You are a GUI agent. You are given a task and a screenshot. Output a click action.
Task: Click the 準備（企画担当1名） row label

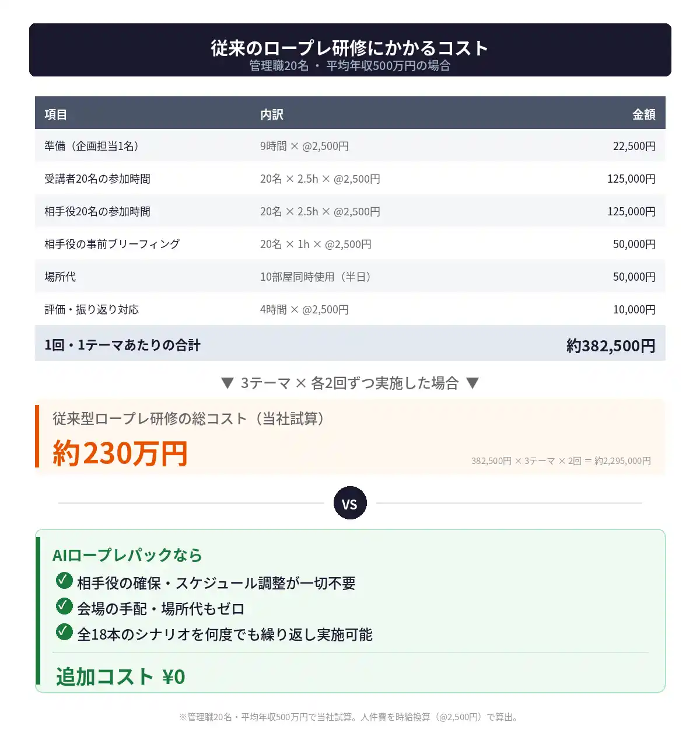tap(93, 146)
